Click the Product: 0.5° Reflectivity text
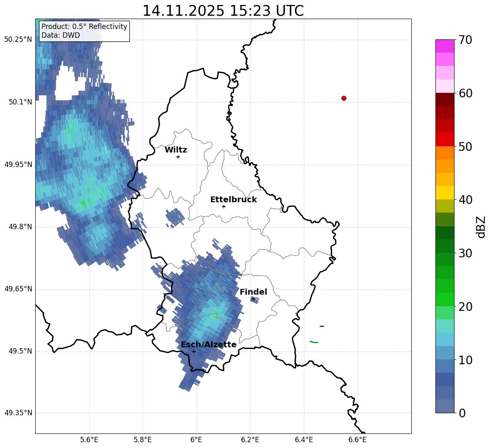Viewport: 491px width, 448px height. pyautogui.click(x=84, y=27)
